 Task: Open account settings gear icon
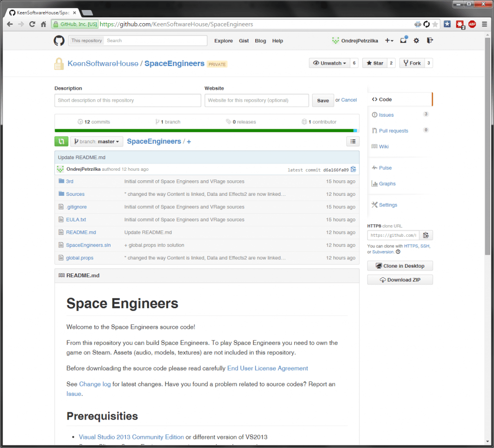point(416,41)
